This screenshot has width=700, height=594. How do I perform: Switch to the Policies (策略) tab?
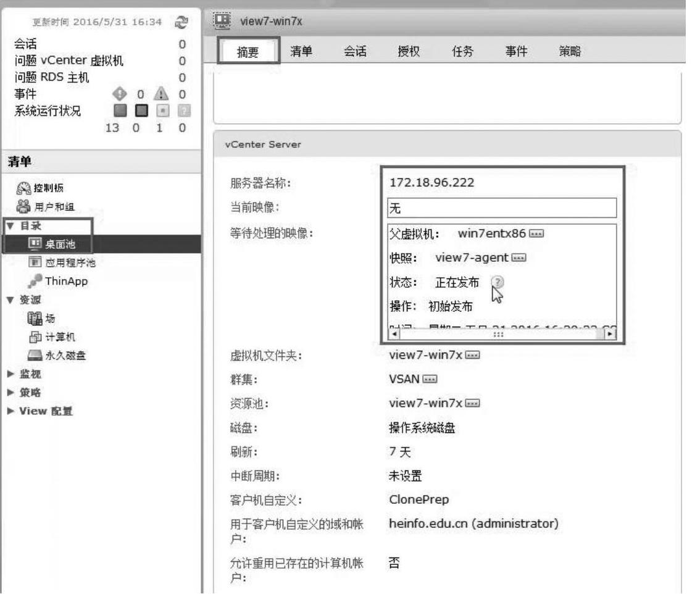click(570, 51)
